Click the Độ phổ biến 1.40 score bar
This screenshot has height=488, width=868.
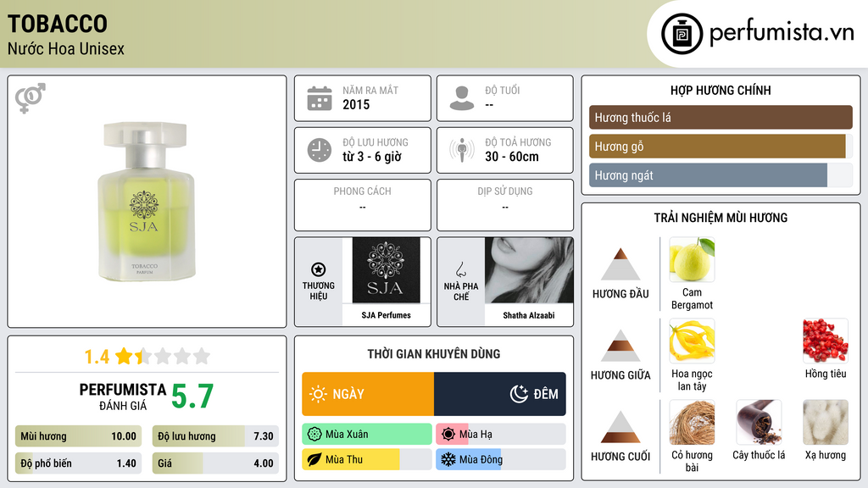[78, 463]
